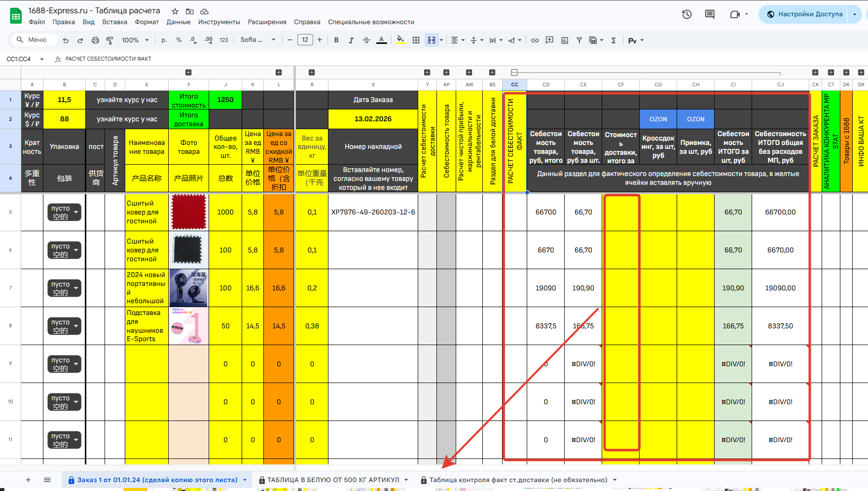Open the Расширения menu
Viewport: 868px width, 491px height.
pyautogui.click(x=267, y=22)
